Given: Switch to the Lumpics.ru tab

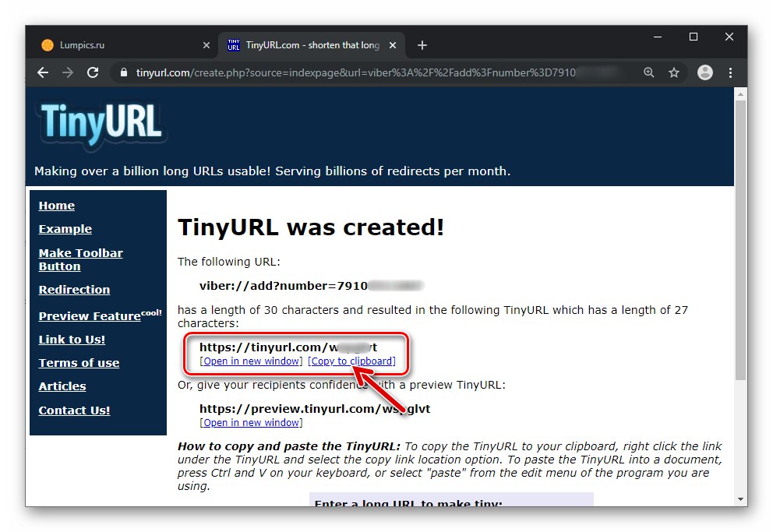Looking at the screenshot, I should (x=126, y=45).
